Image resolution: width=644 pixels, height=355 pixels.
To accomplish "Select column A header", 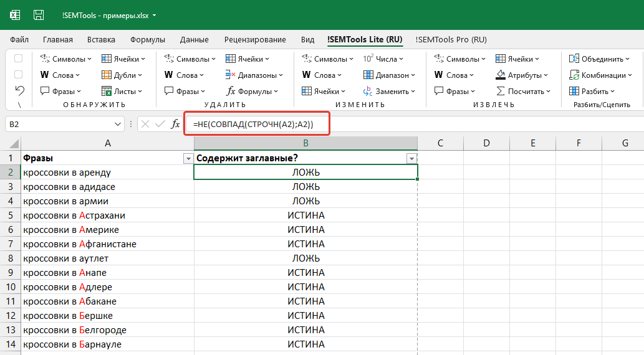I will pyautogui.click(x=107, y=143).
